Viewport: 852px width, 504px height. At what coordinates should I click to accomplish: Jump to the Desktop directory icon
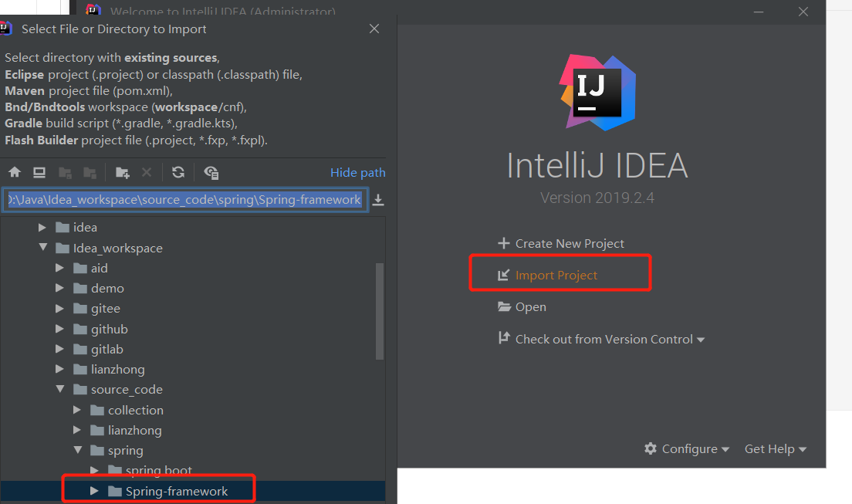(x=39, y=172)
